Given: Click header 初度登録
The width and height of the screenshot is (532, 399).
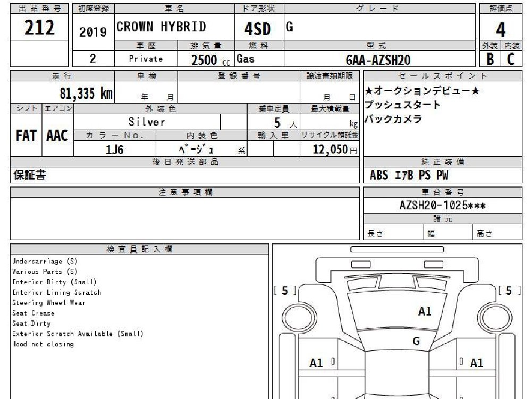Looking at the screenshot, I should pos(94,9).
